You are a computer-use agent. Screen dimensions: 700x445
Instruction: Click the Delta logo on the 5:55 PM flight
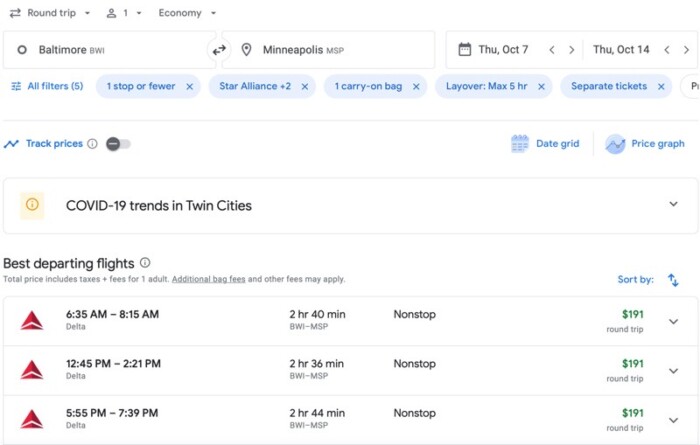[32, 419]
